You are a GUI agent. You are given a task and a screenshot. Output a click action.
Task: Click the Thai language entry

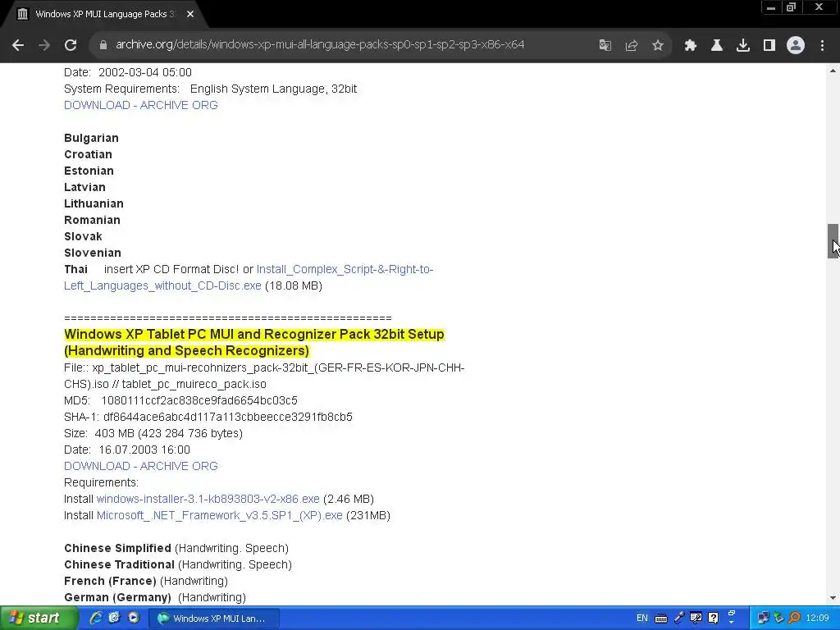(x=76, y=269)
